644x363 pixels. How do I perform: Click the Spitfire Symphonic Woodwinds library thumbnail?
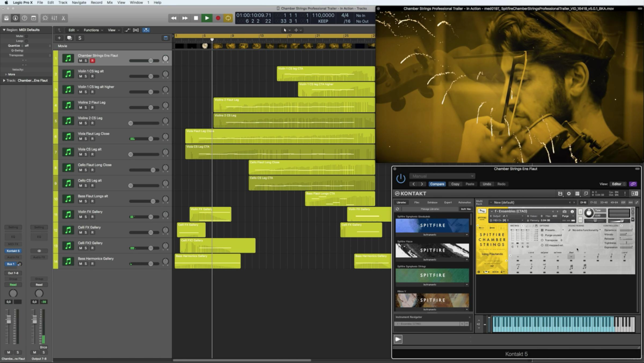pyautogui.click(x=432, y=226)
